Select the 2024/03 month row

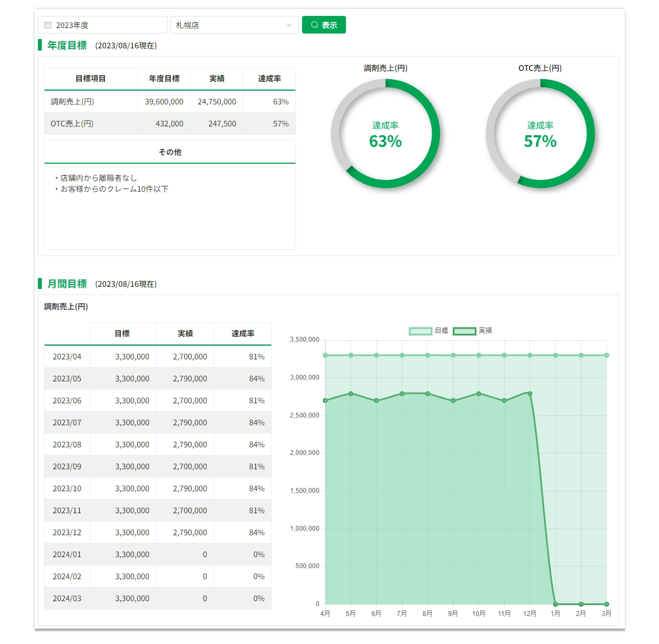[158, 598]
